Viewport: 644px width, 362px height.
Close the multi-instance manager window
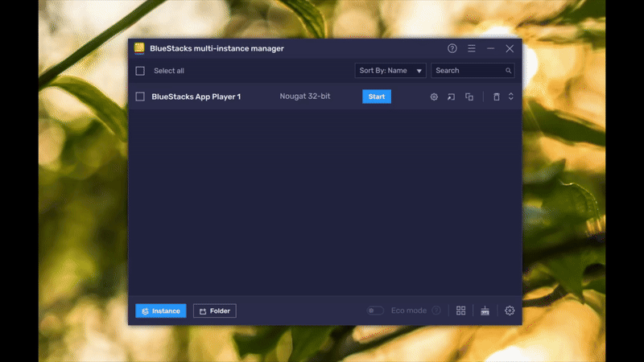(x=510, y=48)
